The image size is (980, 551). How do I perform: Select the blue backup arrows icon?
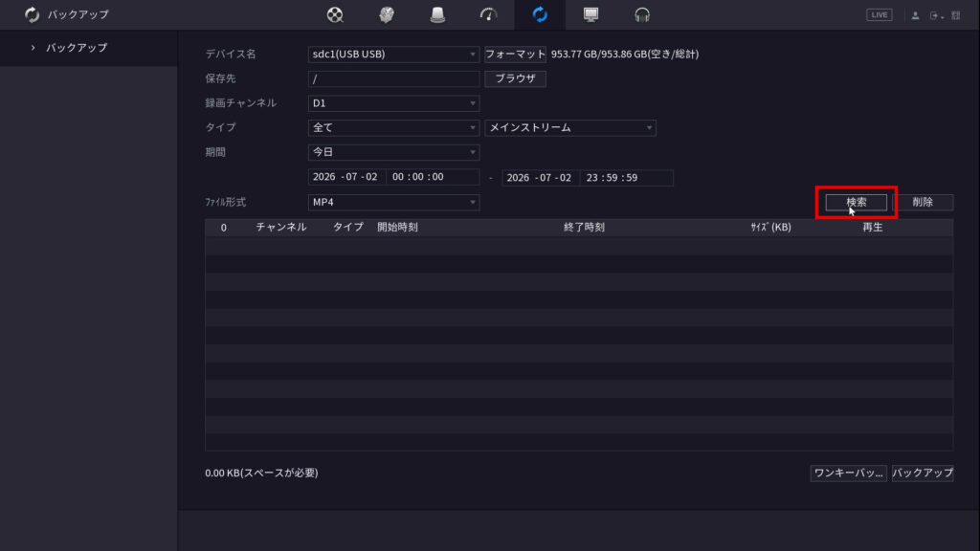pyautogui.click(x=540, y=14)
